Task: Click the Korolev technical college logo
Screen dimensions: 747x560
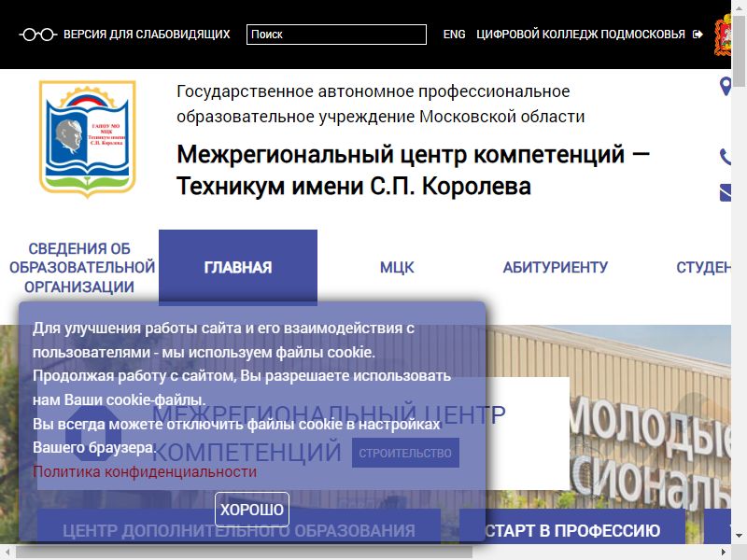Action: pos(87,138)
